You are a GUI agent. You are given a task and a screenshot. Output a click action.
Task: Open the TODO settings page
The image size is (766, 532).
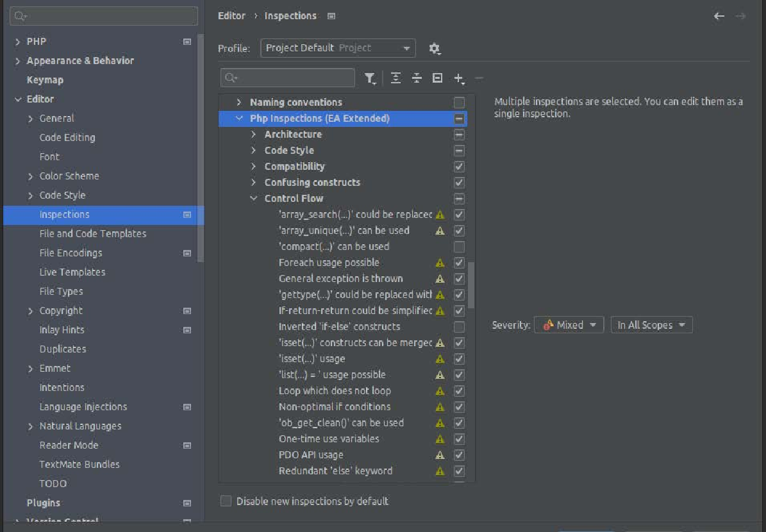53,484
